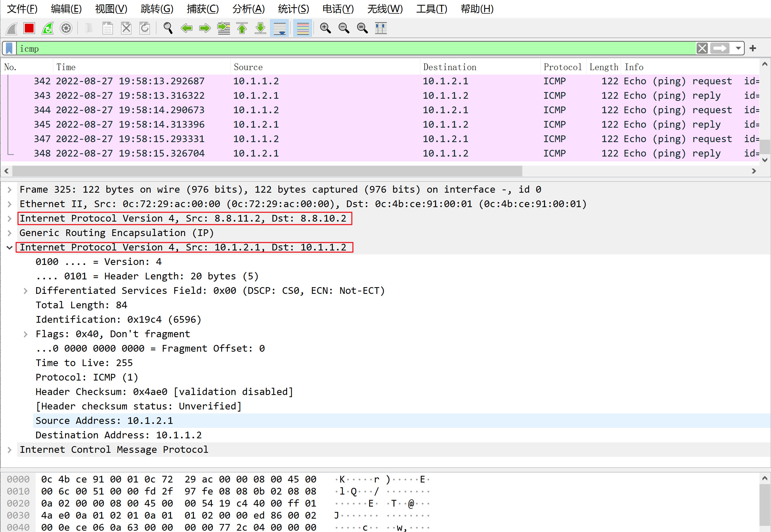Collapse inner IPv4 10.1.2.1 section

(x=10, y=247)
